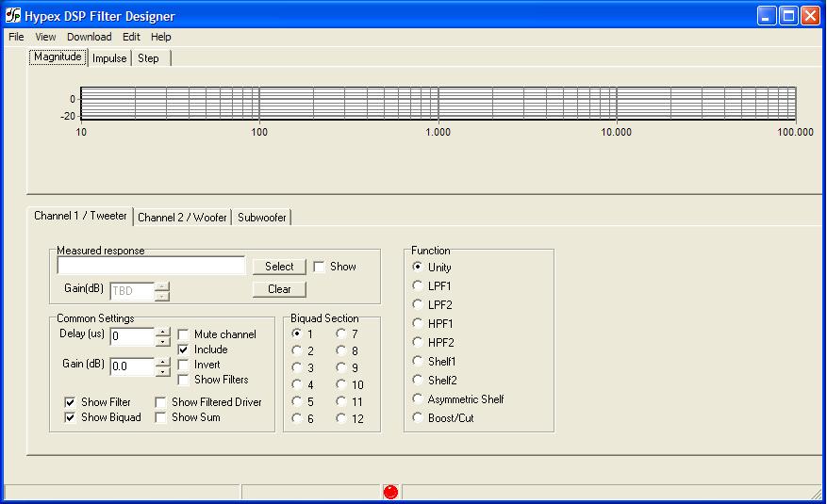Select Biquad Section 11
Screen dimensions: 827x504
coord(341,401)
